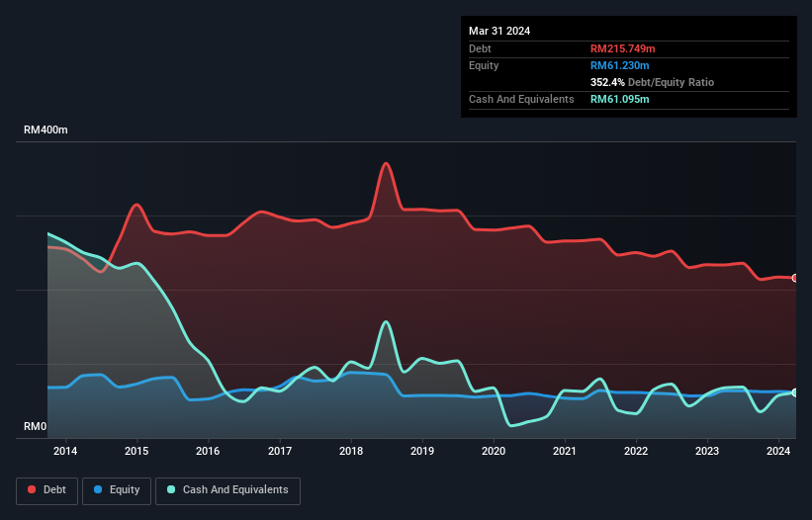Click the Equity label in tooltip

[484, 65]
